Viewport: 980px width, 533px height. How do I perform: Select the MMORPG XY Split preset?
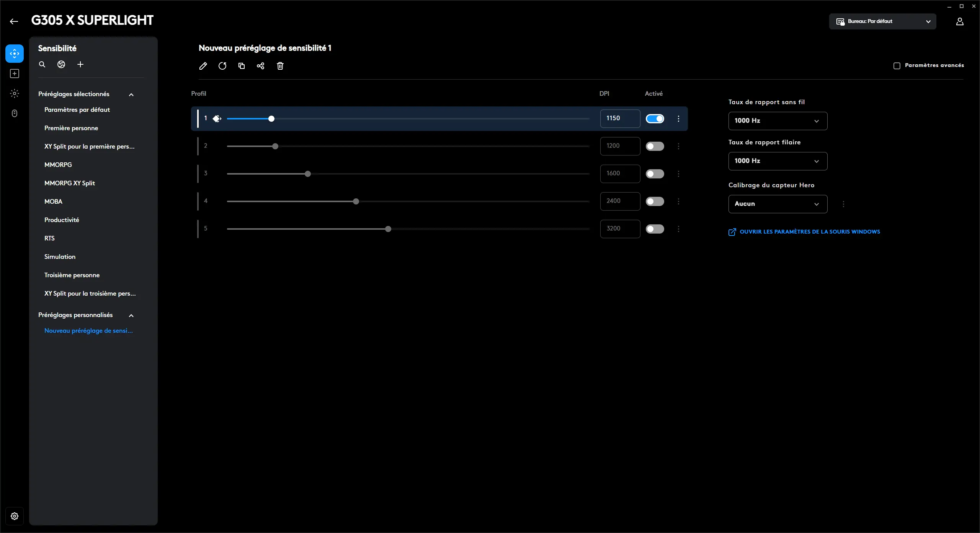(x=70, y=183)
